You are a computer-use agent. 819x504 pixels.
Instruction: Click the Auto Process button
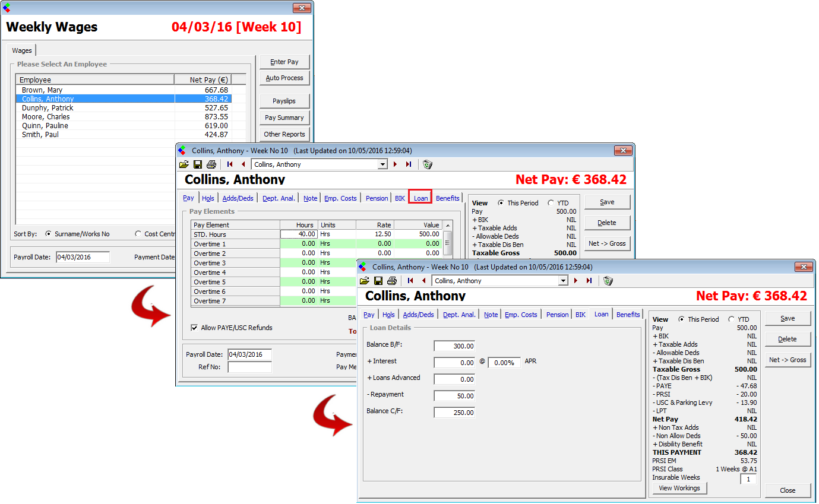tap(284, 78)
